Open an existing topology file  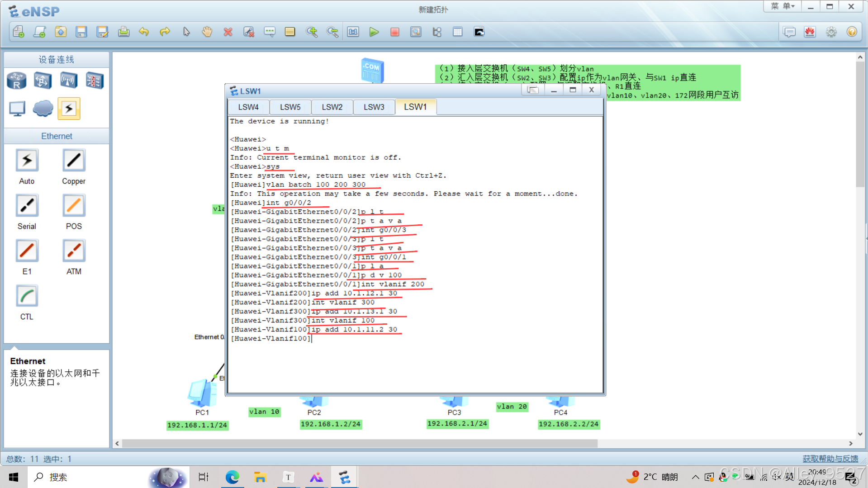[x=61, y=32]
